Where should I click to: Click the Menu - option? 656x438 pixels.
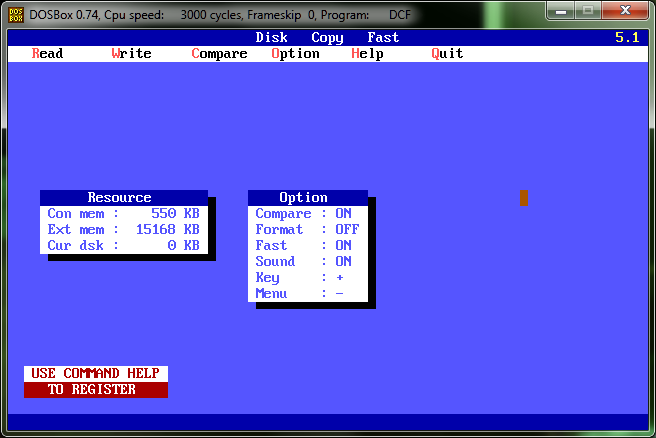307,294
